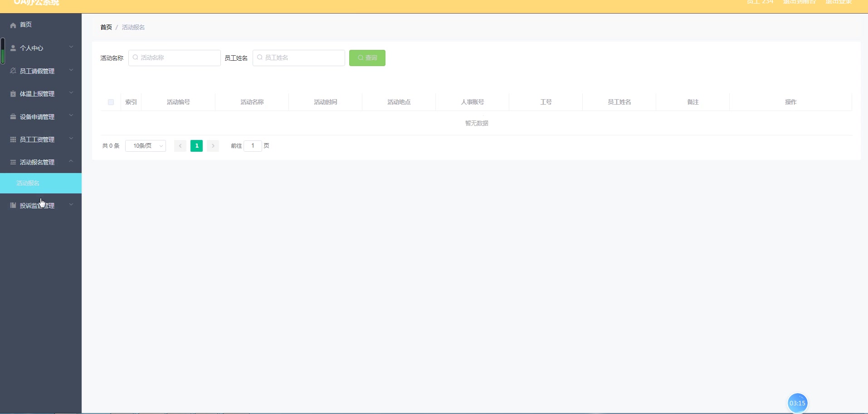Click 退出登录 in top bar
The width and height of the screenshot is (868, 414).
point(839,2)
